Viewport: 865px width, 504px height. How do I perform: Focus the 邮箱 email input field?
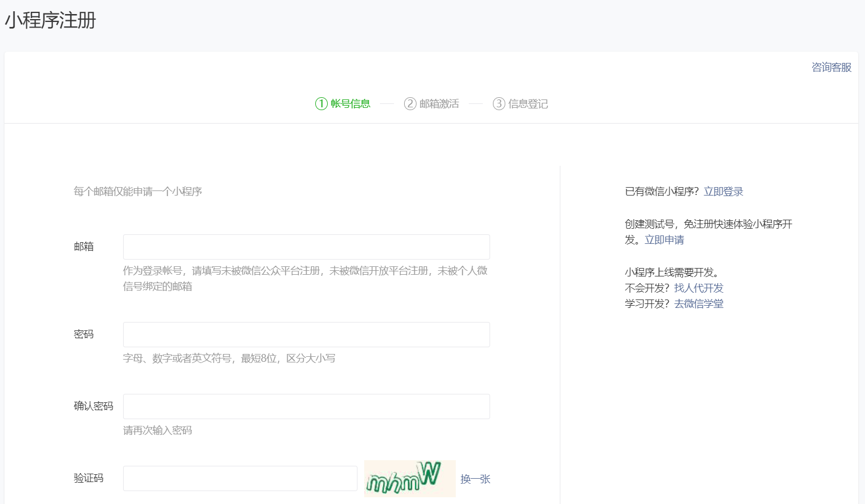click(306, 247)
